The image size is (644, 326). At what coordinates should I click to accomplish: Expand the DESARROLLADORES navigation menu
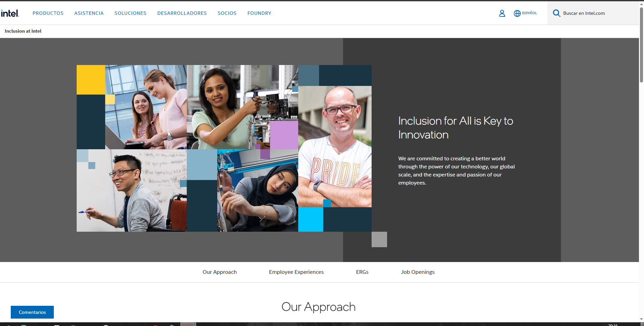click(x=182, y=13)
